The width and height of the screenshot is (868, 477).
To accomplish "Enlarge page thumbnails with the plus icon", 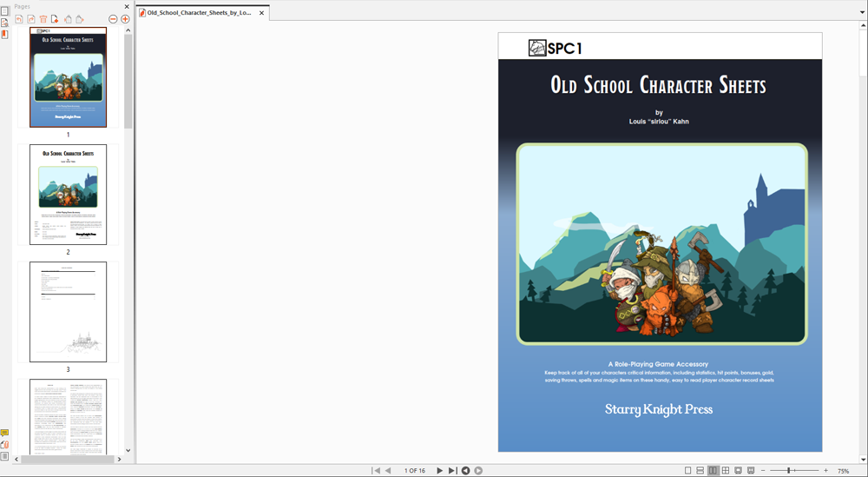I will (x=125, y=19).
